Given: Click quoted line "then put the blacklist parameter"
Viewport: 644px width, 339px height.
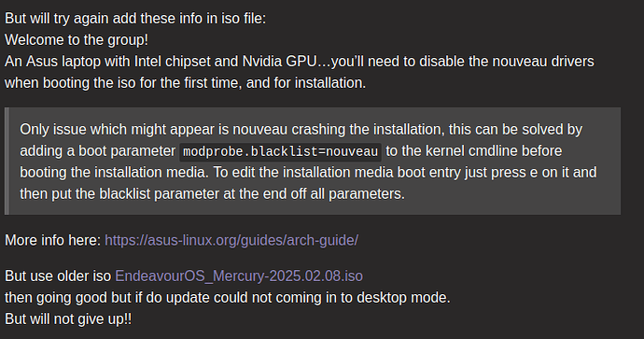Looking at the screenshot, I should click(x=213, y=193).
